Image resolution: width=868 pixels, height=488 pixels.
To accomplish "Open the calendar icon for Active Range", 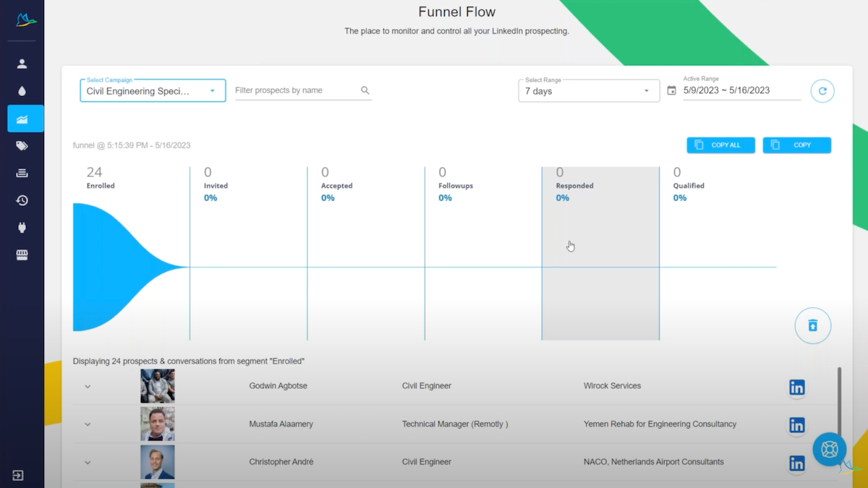I will coord(671,90).
